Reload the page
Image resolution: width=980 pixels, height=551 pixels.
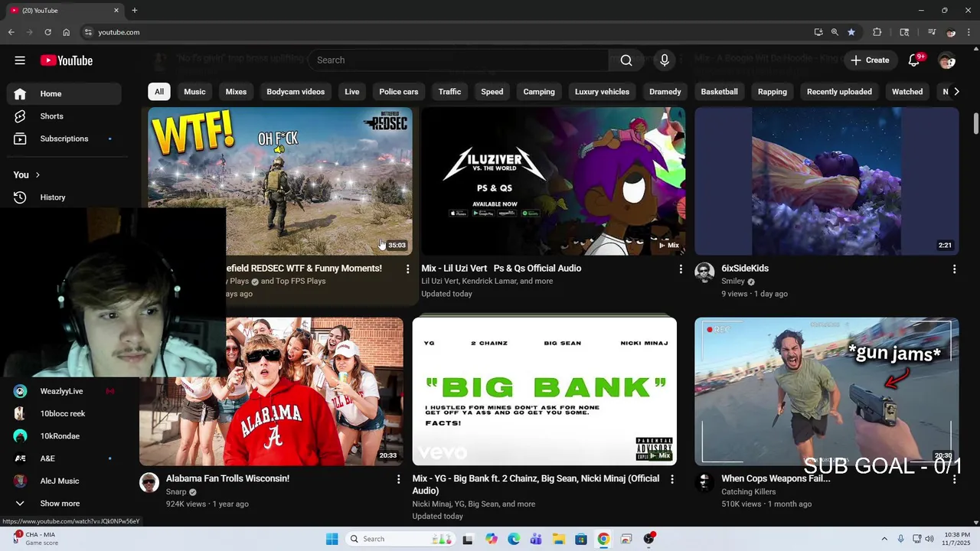click(47, 32)
